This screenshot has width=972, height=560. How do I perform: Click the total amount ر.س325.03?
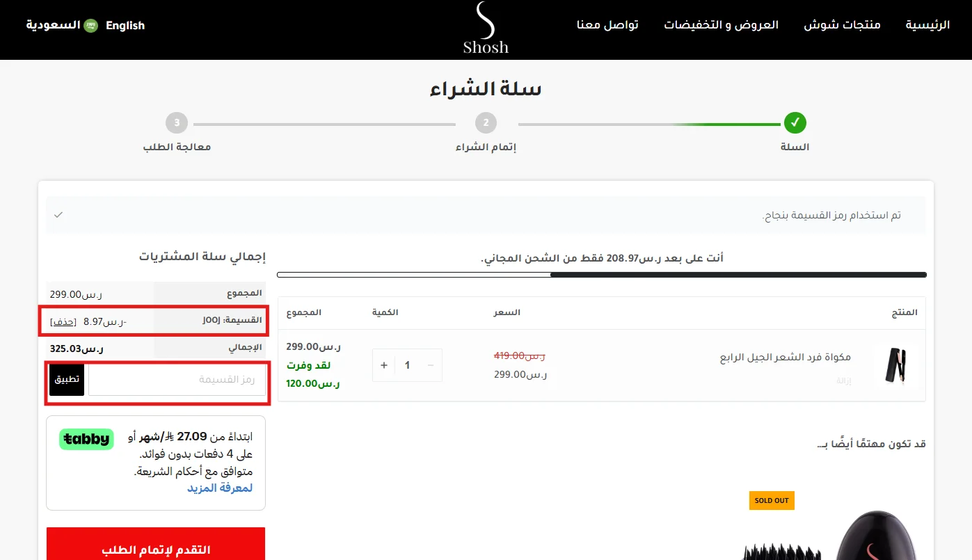[76, 349]
